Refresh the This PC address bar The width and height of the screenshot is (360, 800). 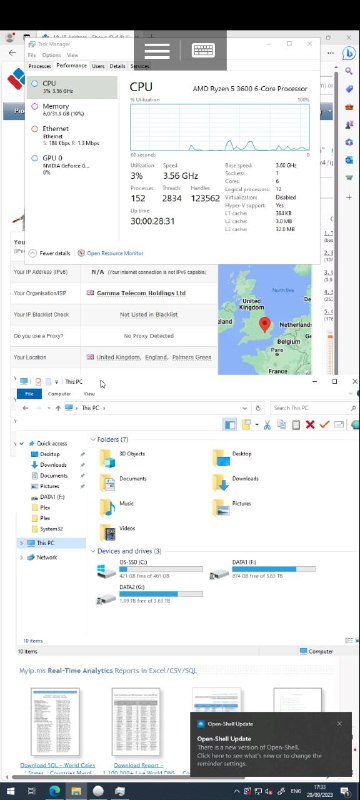point(258,408)
